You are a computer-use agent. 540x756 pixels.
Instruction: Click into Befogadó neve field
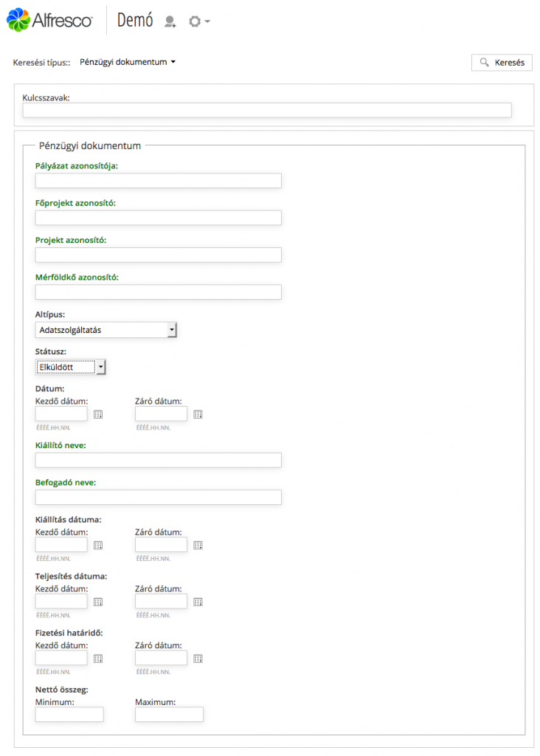158,497
